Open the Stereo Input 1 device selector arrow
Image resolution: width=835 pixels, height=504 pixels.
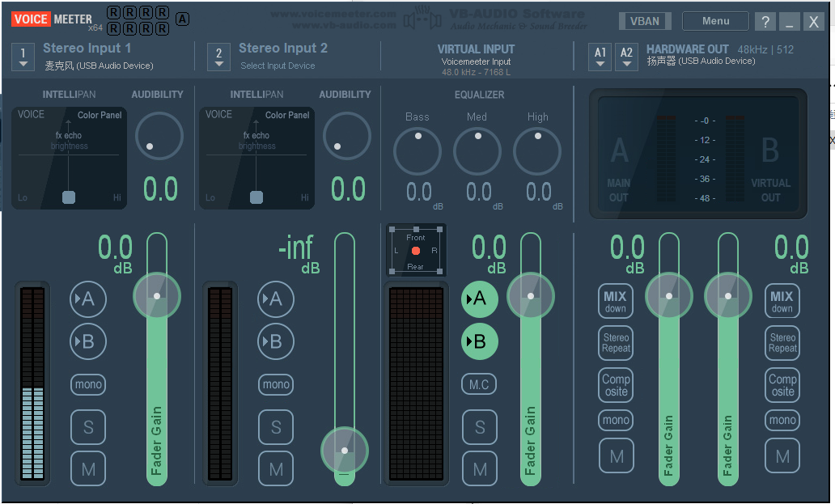tap(23, 57)
